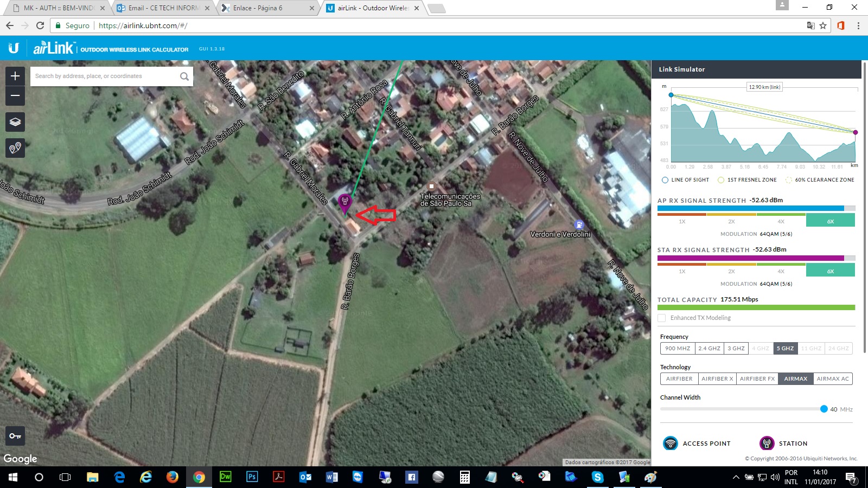This screenshot has height=488, width=868.
Task: Click the blue Access Point icon
Action: [671, 443]
